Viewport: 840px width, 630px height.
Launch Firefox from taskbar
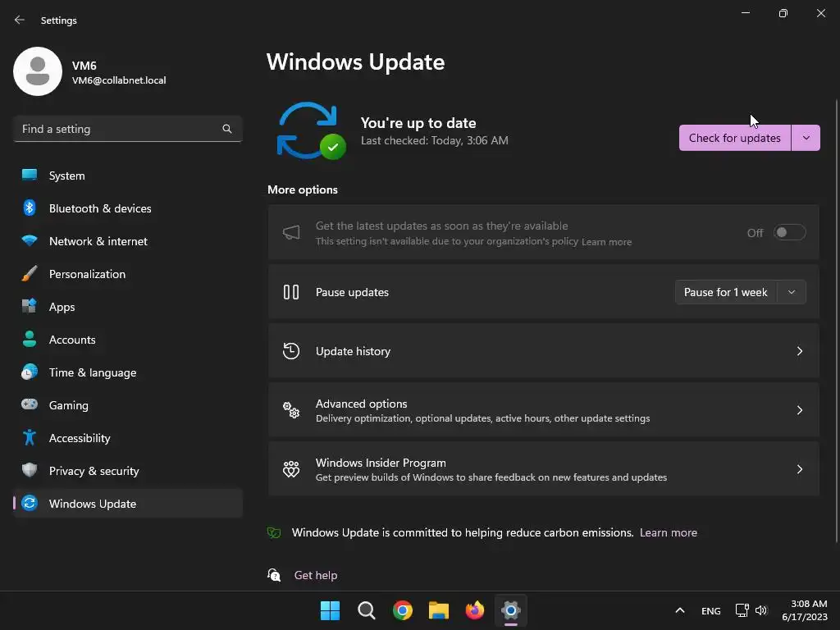click(x=475, y=610)
